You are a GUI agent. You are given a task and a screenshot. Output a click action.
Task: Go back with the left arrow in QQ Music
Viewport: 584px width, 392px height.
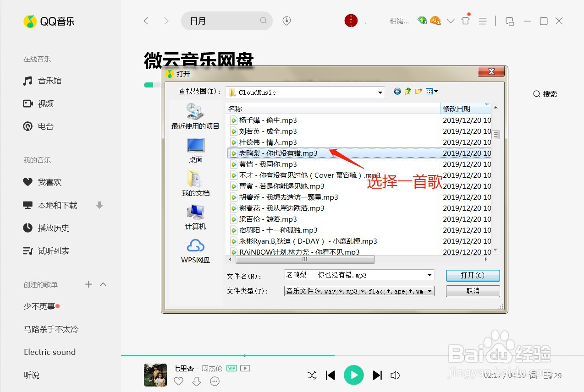(x=146, y=21)
